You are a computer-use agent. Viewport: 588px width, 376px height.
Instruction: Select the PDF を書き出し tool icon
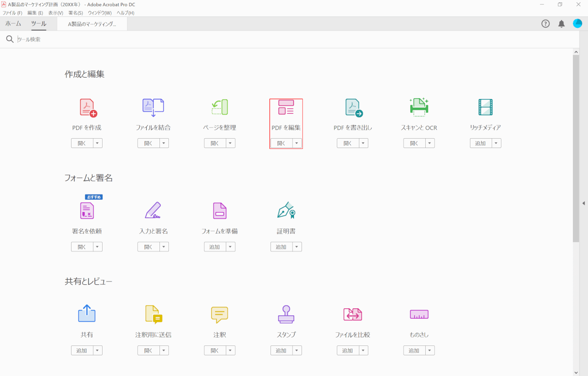(352, 107)
